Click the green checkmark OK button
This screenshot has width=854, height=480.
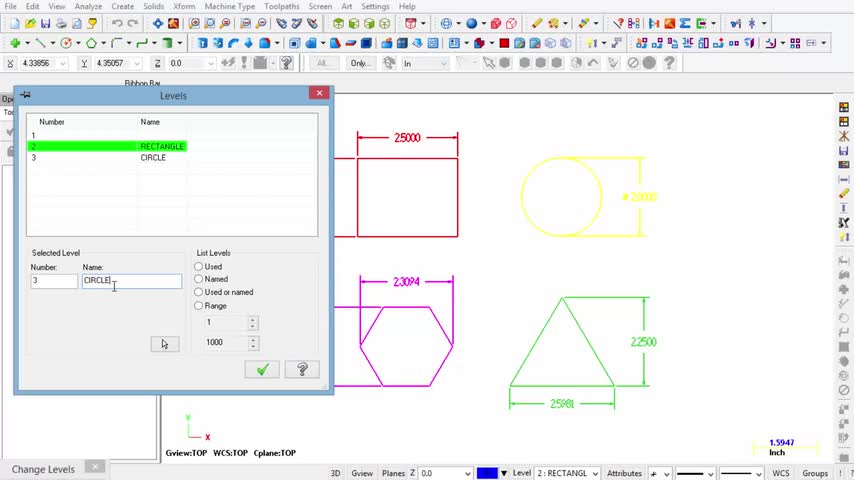click(x=262, y=370)
